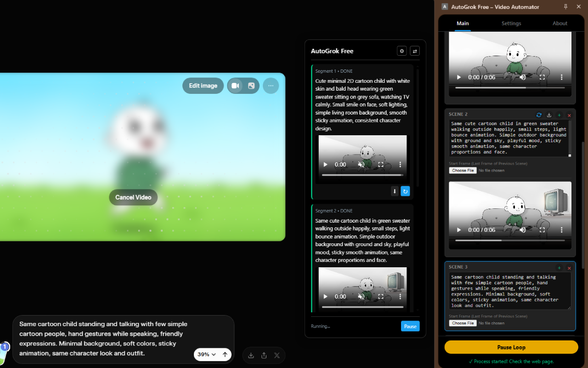Click Cancel Video on the preview
This screenshot has height=368, width=588.
(133, 197)
